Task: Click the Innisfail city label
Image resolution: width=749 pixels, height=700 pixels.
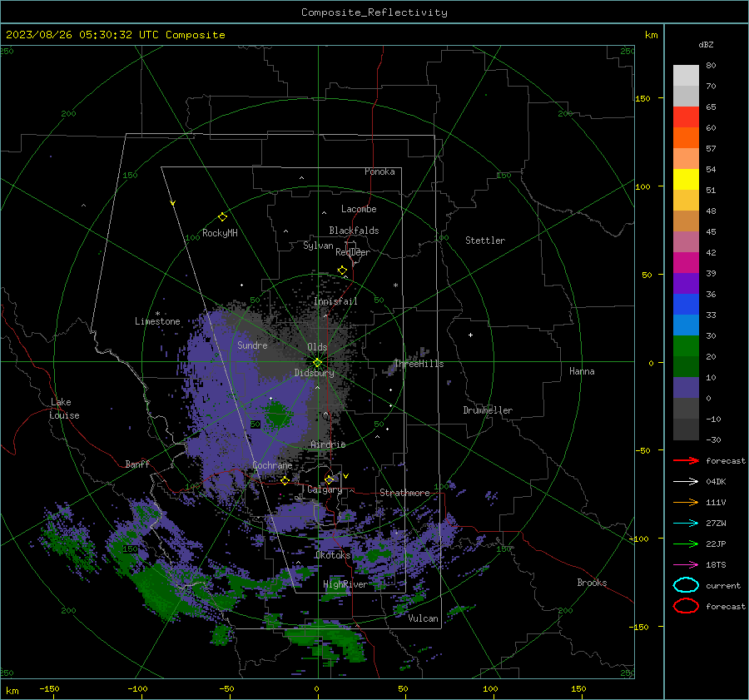Action: coord(335,301)
